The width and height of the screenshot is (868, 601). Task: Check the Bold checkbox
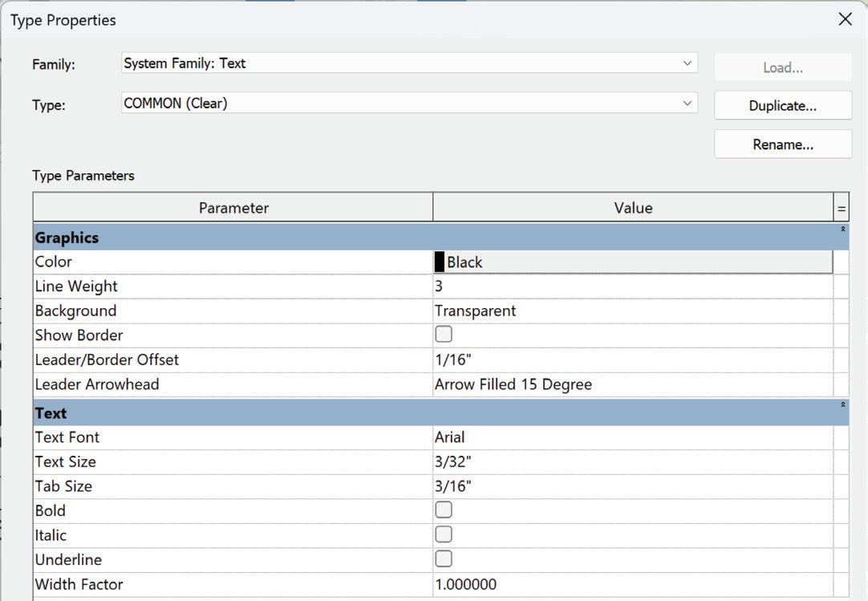(444, 510)
